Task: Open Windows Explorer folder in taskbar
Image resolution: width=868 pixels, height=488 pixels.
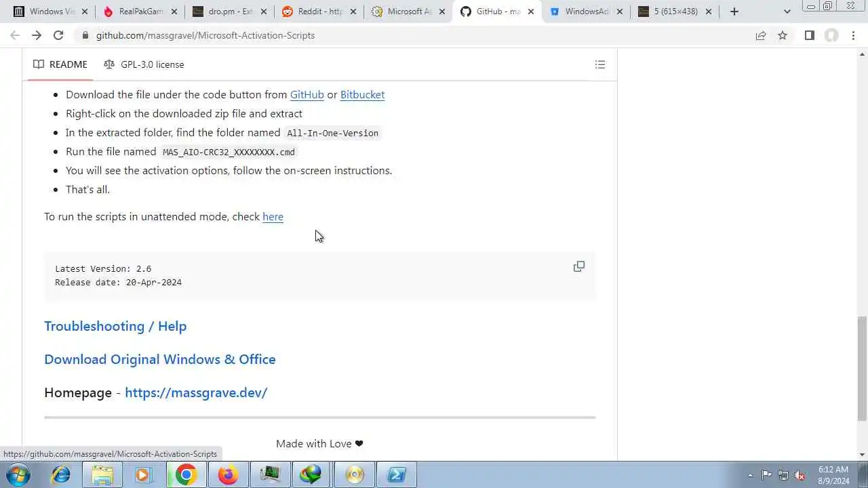Action: pos(102,474)
